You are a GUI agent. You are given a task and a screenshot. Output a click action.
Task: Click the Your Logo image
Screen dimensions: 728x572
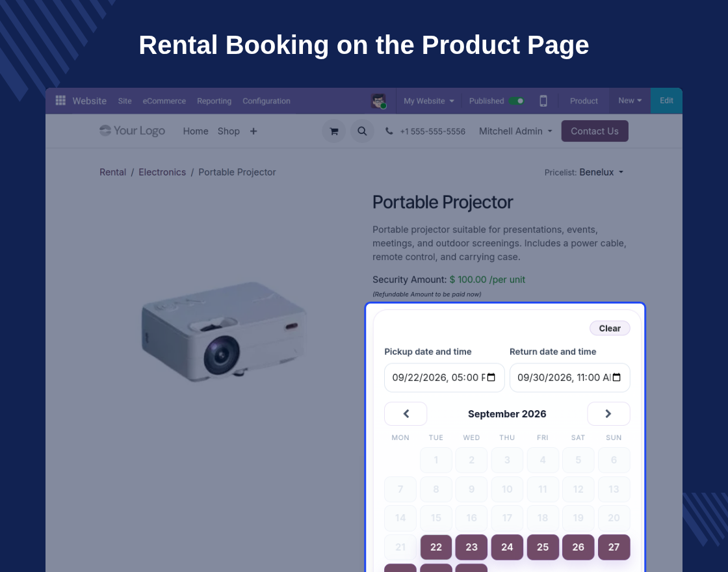pos(133,131)
